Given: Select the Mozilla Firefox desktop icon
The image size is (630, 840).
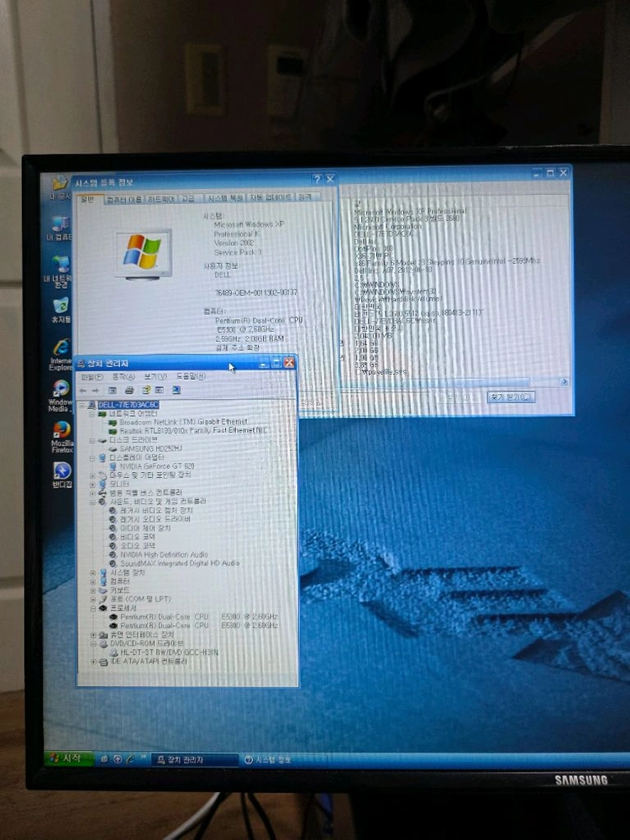Looking at the screenshot, I should 61,437.
